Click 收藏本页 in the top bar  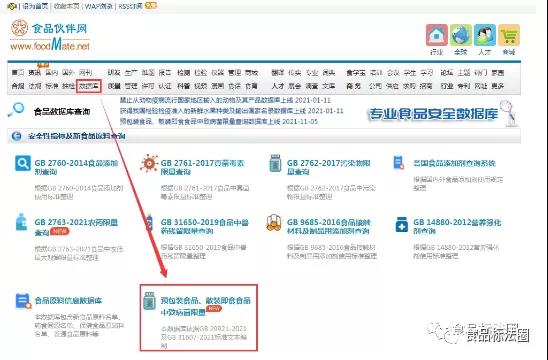66,6
